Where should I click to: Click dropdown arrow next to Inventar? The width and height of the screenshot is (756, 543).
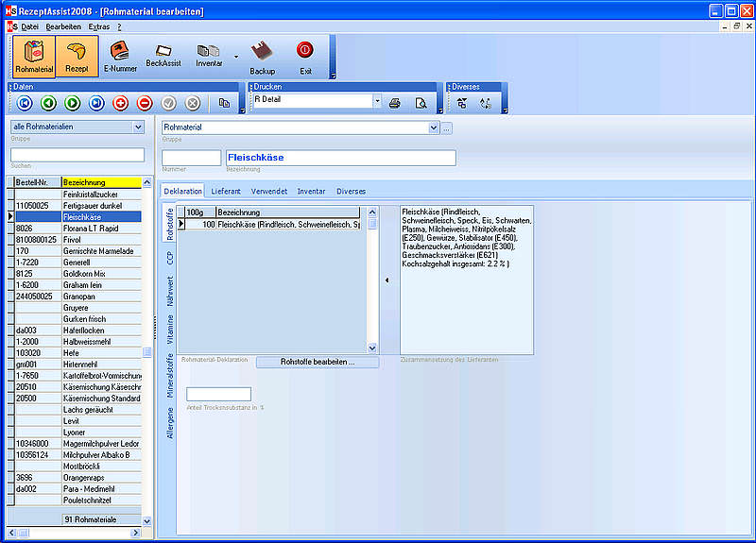click(x=236, y=57)
